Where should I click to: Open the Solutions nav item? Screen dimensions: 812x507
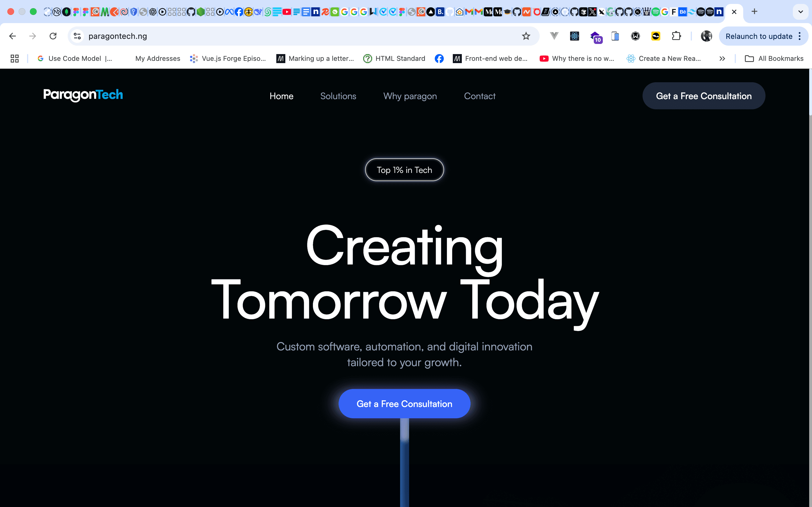(x=338, y=96)
